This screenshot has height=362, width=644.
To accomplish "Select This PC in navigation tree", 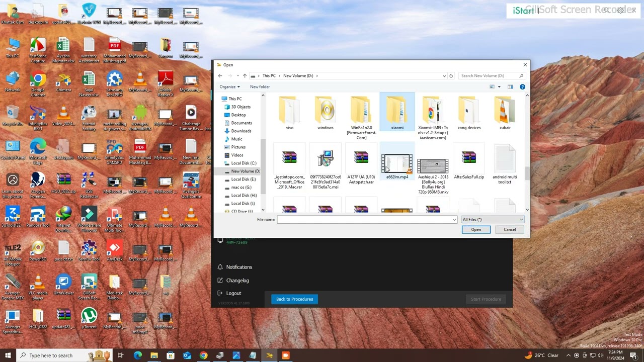I will pos(235,99).
